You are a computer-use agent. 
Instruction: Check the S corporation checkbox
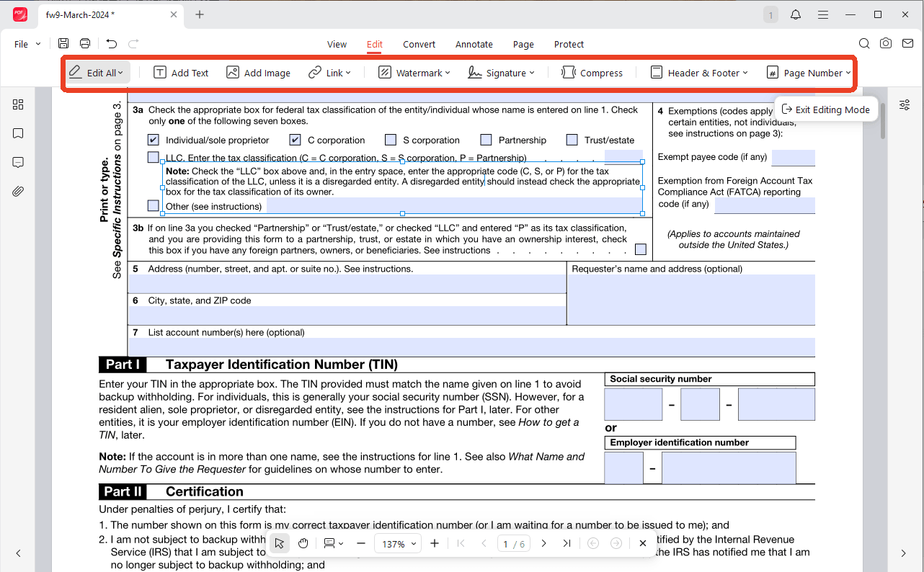point(391,140)
